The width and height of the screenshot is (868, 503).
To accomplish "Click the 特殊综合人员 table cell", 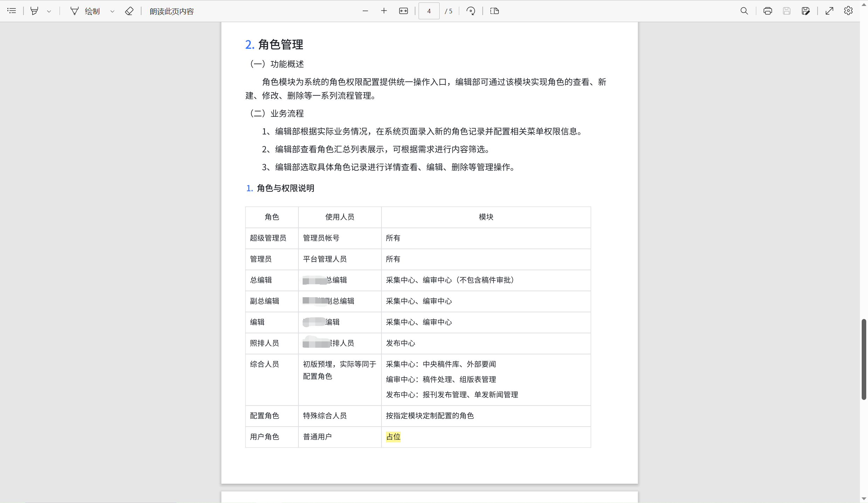I will coord(340,416).
